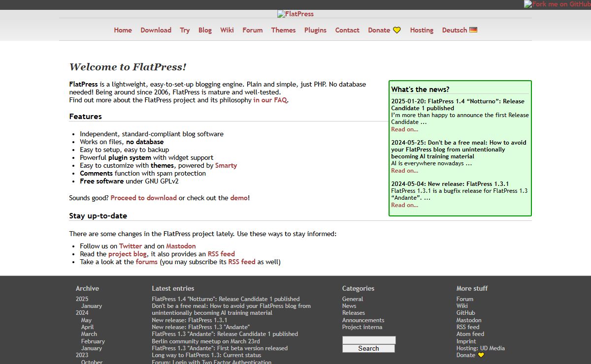Open the "Hosting: UD Media" link

pos(481,348)
